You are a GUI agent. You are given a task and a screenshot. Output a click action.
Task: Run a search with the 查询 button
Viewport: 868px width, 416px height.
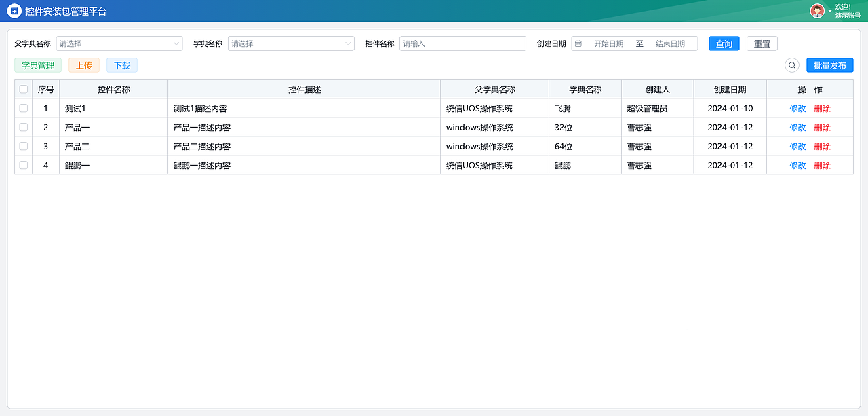coord(724,43)
